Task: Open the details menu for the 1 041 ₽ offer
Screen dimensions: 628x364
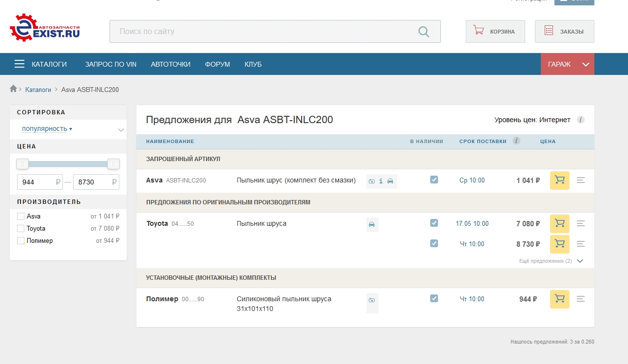Action: [x=581, y=181]
